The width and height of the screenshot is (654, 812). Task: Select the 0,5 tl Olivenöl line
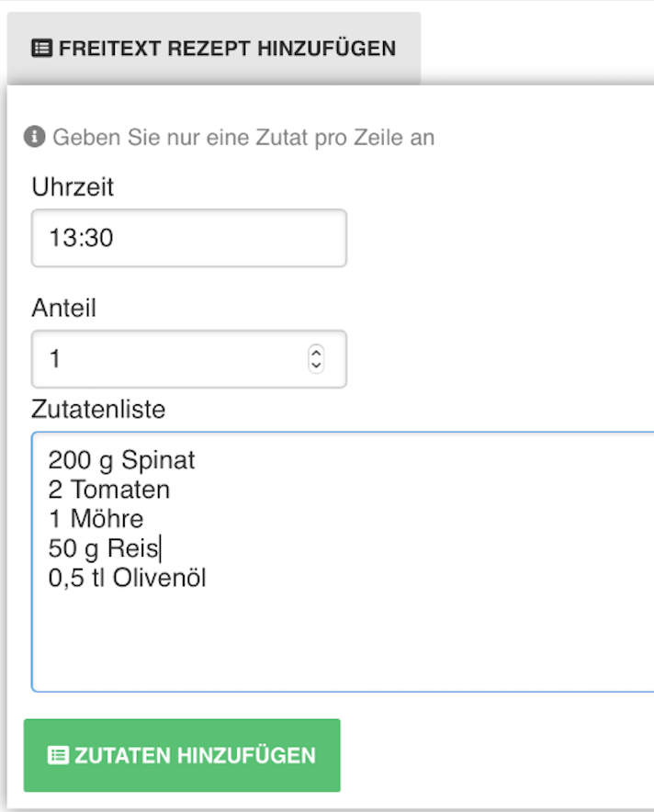tap(127, 578)
